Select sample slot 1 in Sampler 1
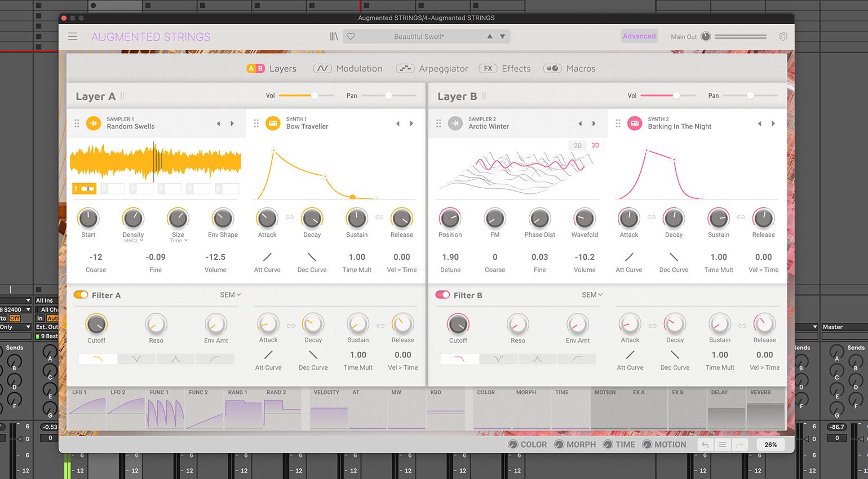Image resolution: width=868 pixels, height=479 pixels. (84, 189)
